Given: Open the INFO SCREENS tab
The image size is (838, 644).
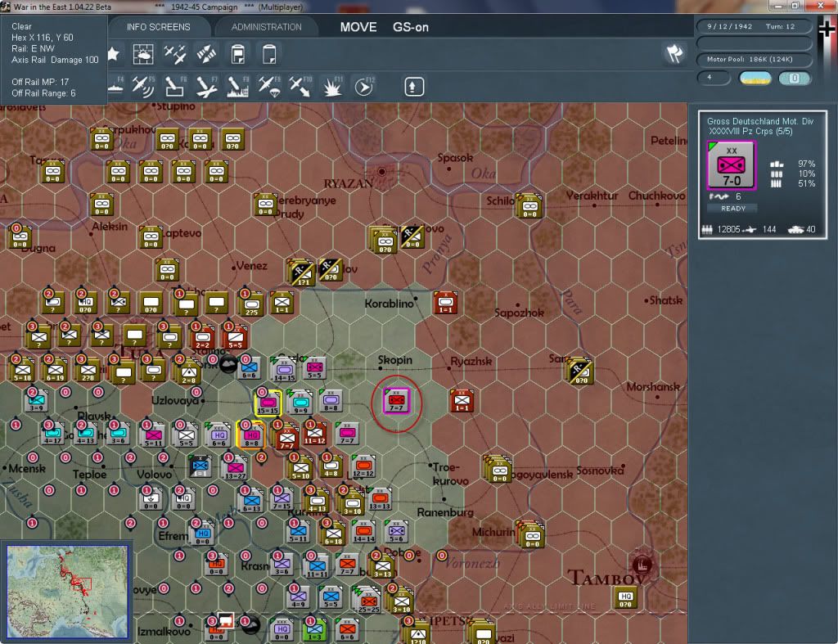Looking at the screenshot, I should [x=158, y=27].
